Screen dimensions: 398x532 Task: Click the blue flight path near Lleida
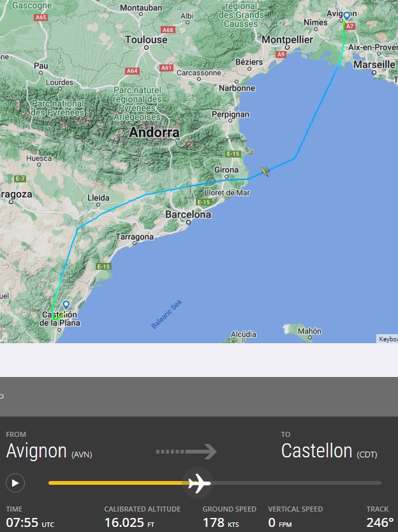[112, 209]
